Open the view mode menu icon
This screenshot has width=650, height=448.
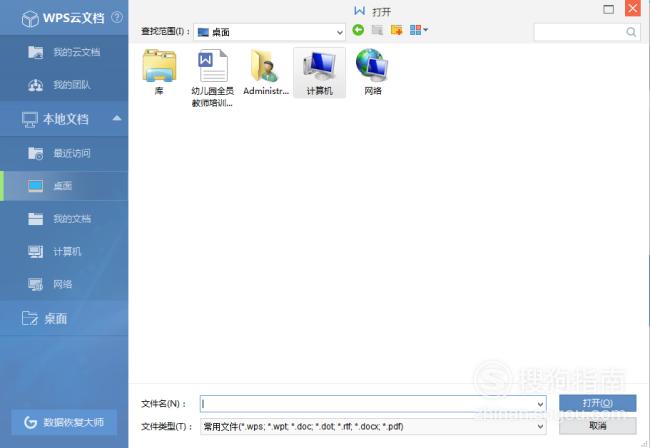click(419, 30)
